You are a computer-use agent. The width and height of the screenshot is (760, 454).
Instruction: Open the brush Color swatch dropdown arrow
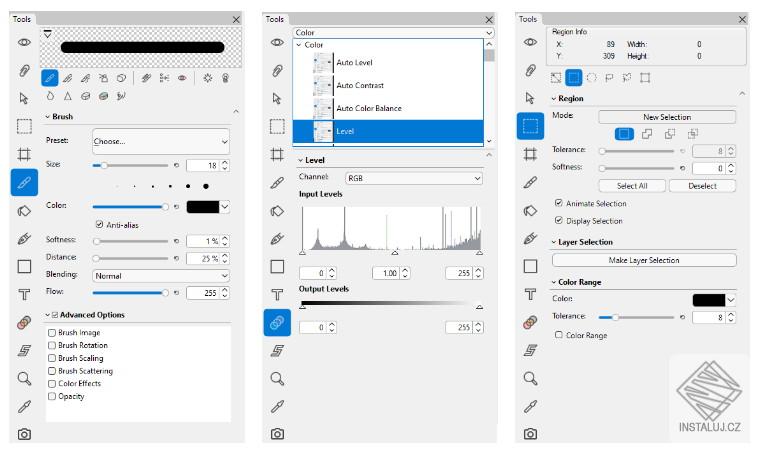pos(225,207)
